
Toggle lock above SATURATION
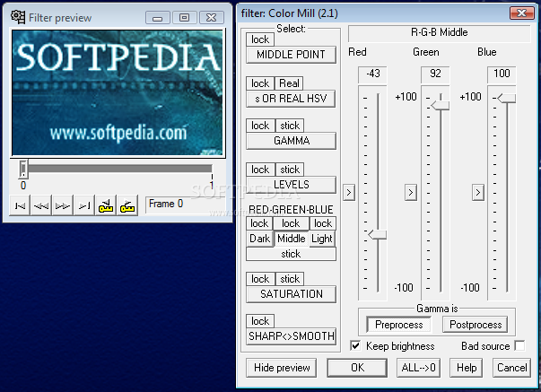coord(260,279)
